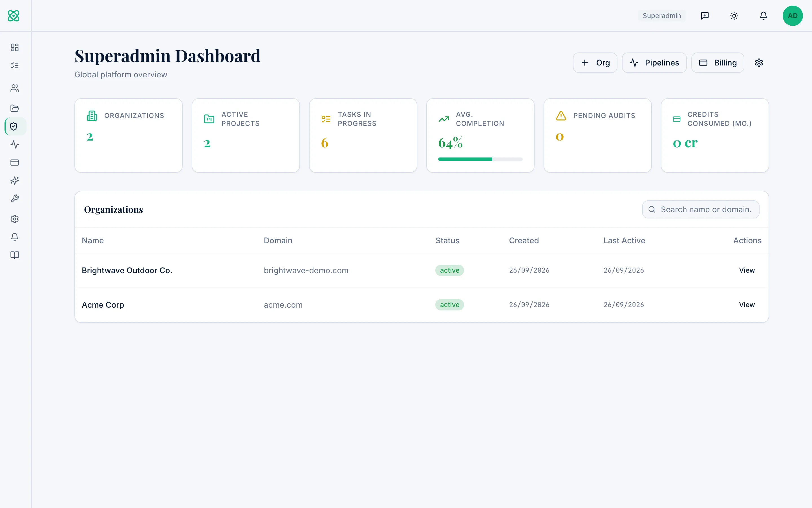
Task: Select the shield superadmin icon in sidebar
Action: click(14, 126)
